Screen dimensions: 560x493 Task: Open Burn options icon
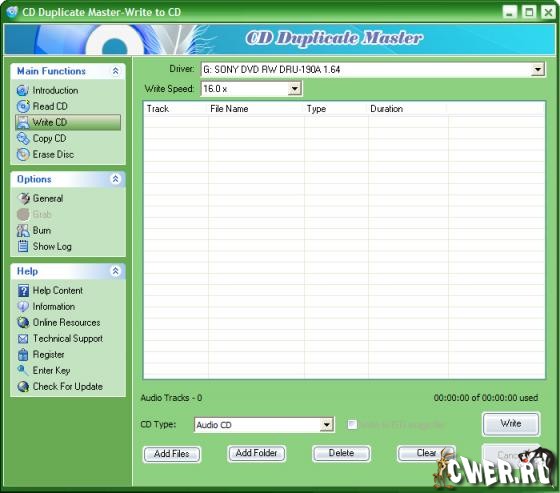click(23, 230)
